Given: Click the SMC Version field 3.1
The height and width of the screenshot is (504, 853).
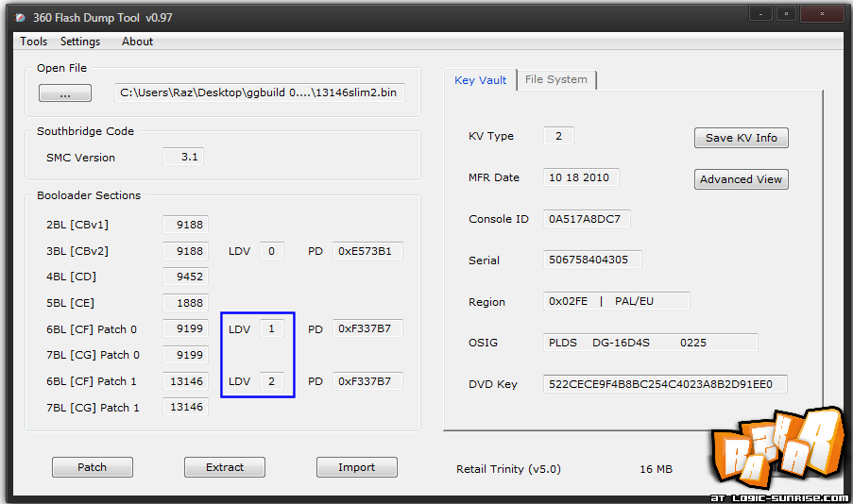Looking at the screenshot, I should (x=183, y=157).
